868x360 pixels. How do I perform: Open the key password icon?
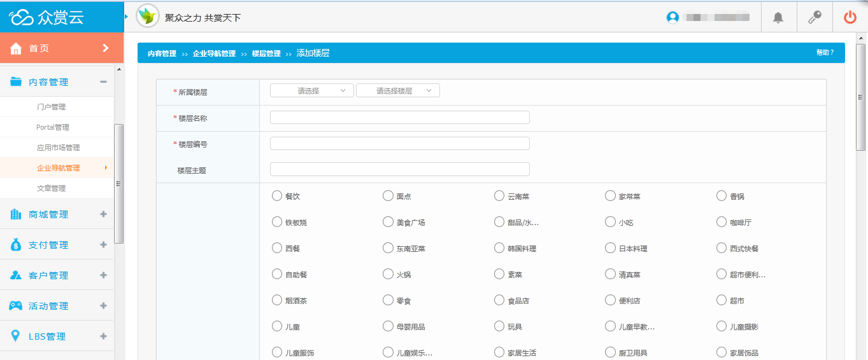tap(815, 18)
